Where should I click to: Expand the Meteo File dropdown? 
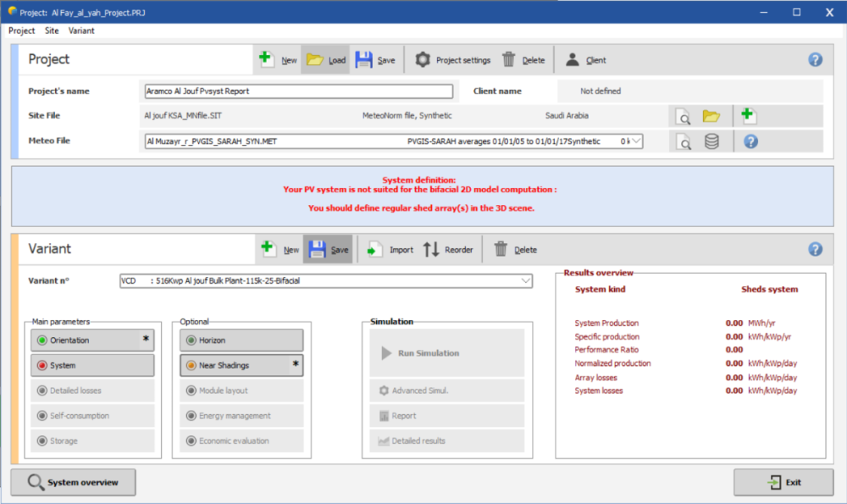(x=635, y=141)
